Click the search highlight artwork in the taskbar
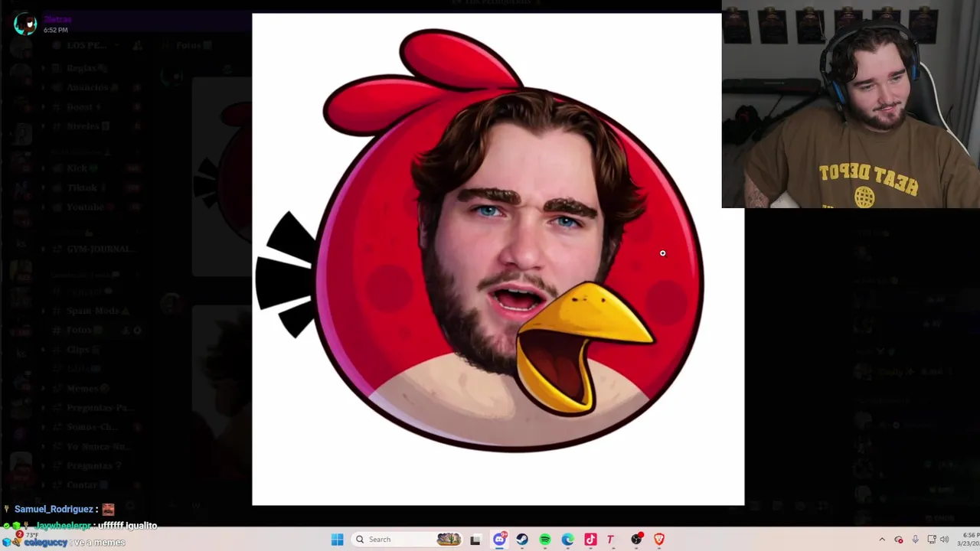 tap(449, 540)
